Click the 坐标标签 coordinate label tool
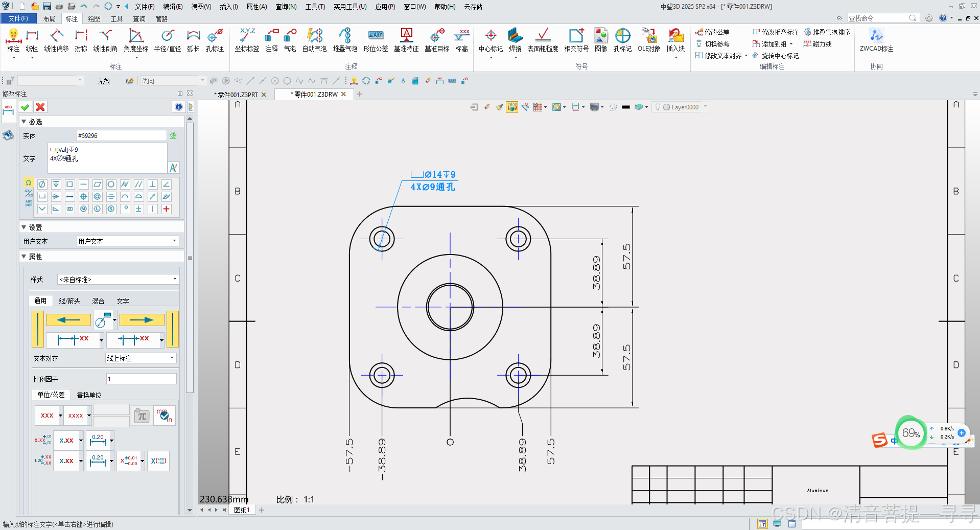This screenshot has height=530, width=980. click(x=247, y=40)
